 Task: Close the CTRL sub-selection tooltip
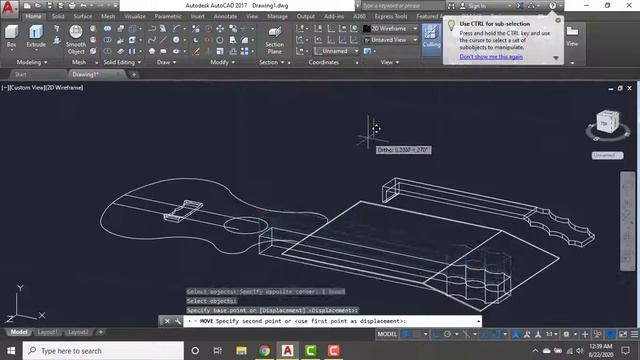pos(558,20)
